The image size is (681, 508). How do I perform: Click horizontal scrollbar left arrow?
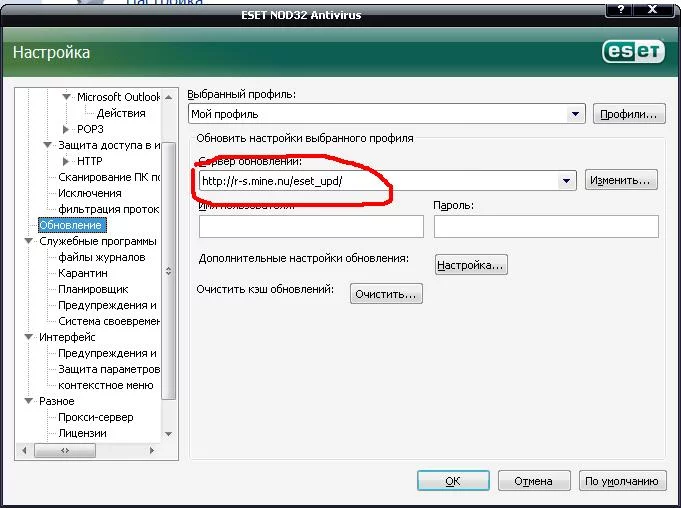24,450
